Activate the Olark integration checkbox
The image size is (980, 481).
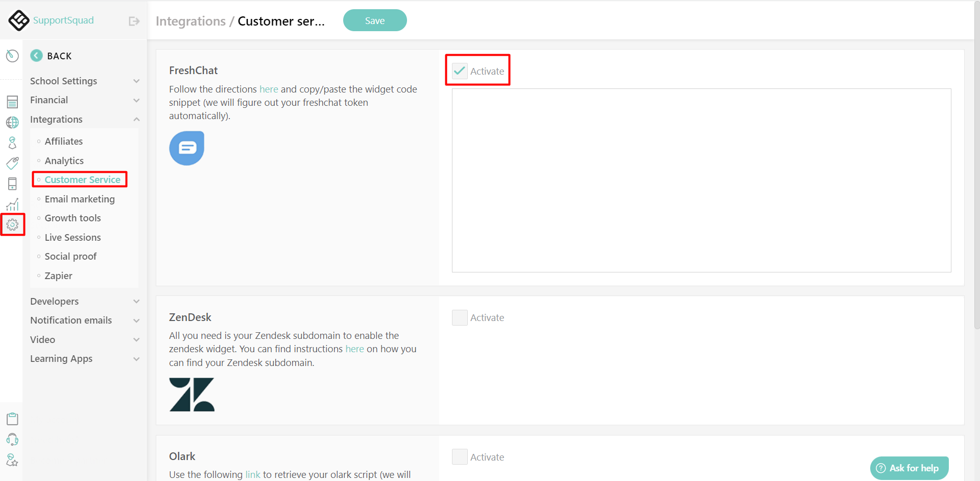pos(459,456)
